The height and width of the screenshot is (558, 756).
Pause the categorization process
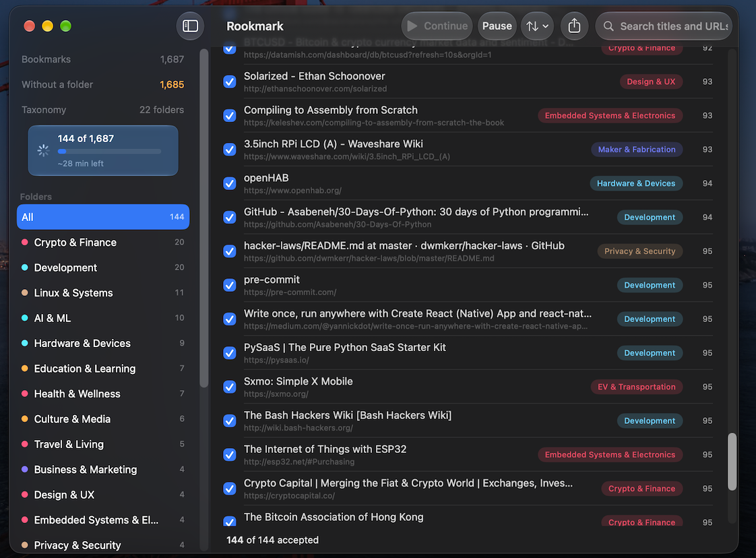(497, 26)
